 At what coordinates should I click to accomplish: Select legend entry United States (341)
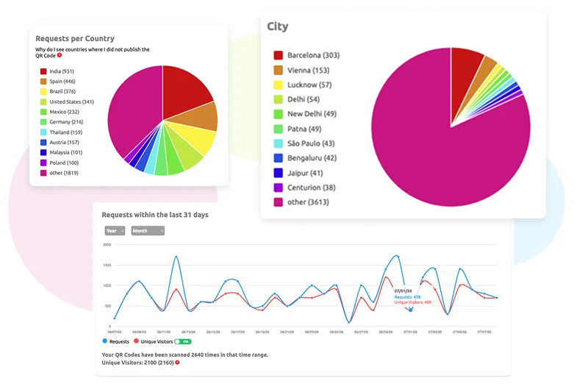click(67, 101)
